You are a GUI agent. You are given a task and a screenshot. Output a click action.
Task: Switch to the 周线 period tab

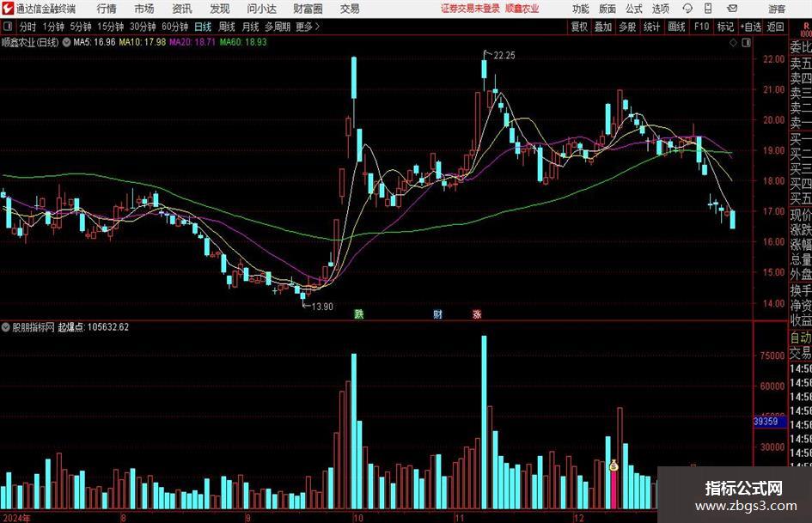click(226, 27)
